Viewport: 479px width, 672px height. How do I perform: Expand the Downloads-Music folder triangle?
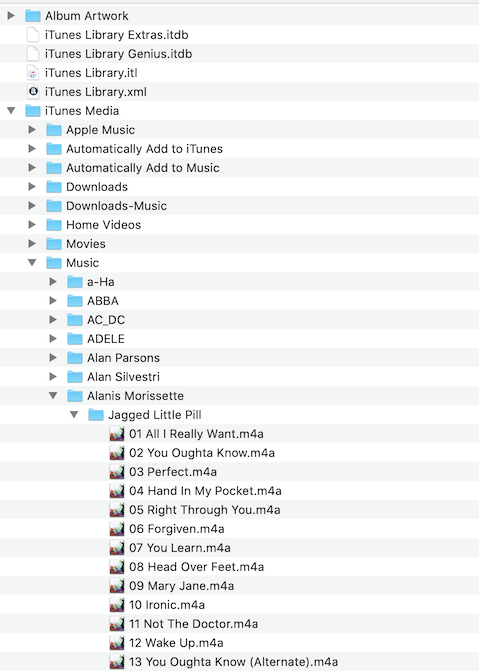[32, 206]
